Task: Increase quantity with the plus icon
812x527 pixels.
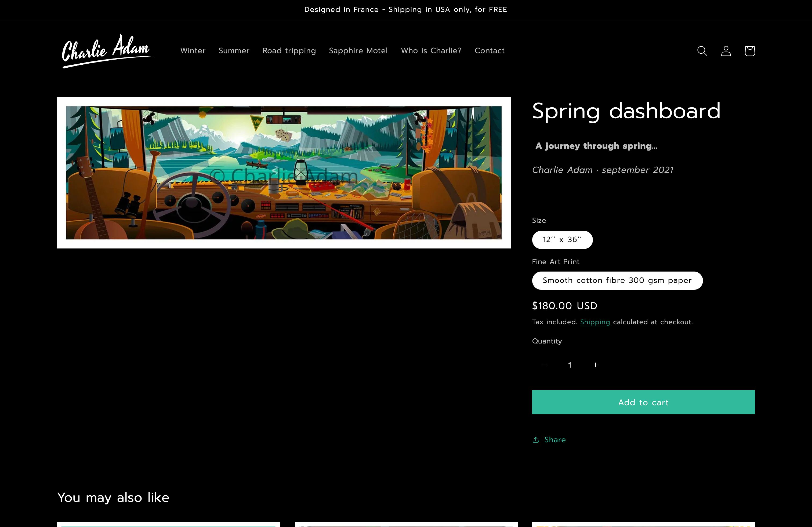Action: 595,365
